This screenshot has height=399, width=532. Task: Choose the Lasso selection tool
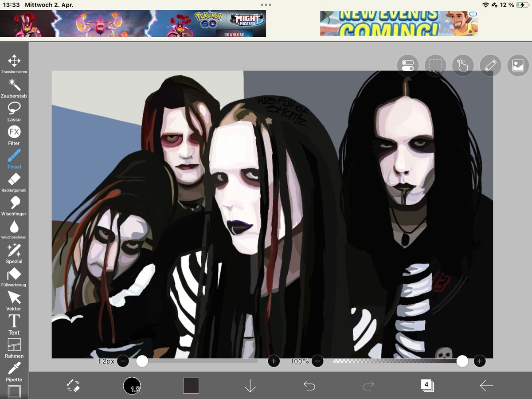point(14,112)
